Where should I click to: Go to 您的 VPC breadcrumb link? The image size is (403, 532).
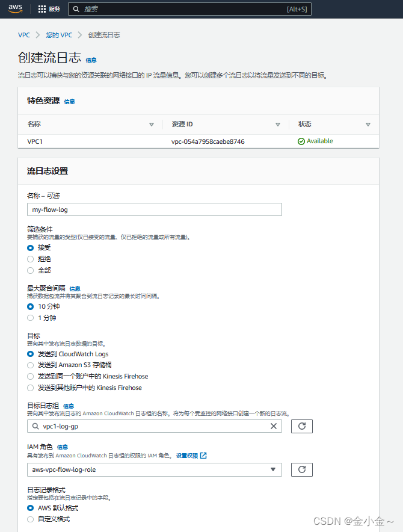click(x=59, y=35)
